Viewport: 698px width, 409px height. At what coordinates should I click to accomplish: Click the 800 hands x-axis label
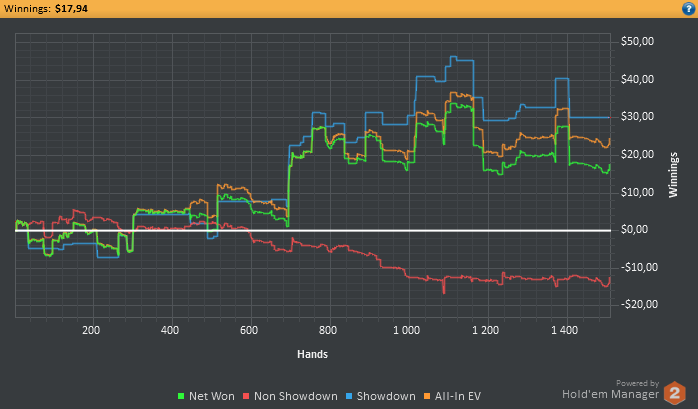[328, 330]
